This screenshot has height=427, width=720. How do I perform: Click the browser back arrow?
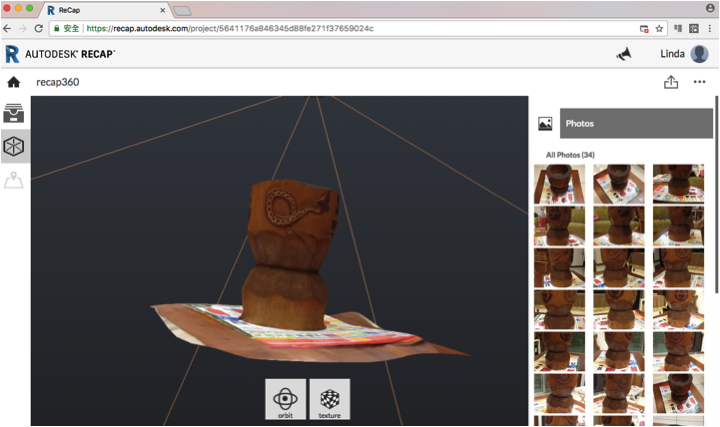coord(7,28)
